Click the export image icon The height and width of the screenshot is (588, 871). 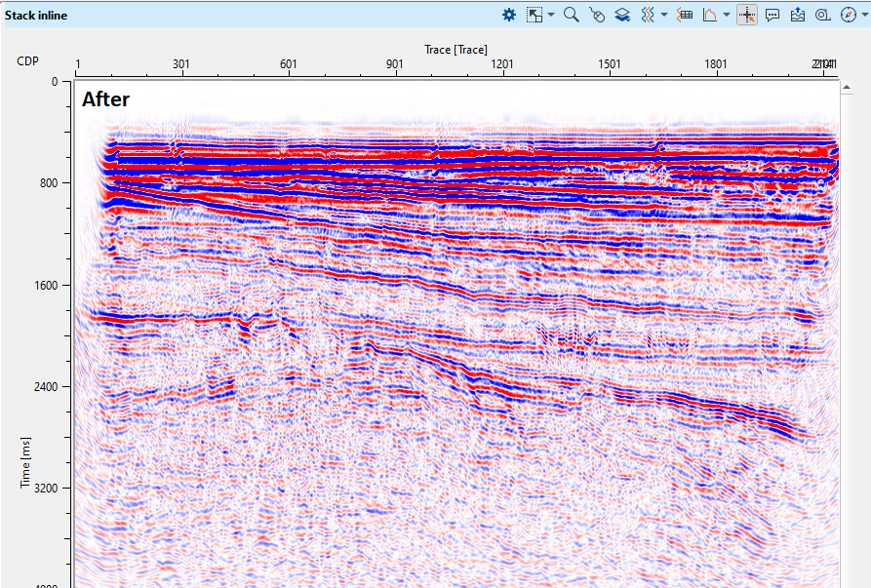point(798,15)
